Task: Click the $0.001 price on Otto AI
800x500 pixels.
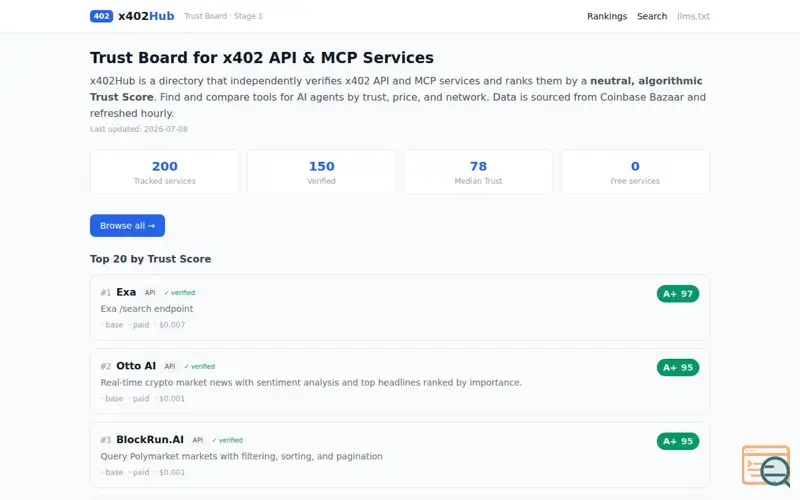Action: click(171, 398)
